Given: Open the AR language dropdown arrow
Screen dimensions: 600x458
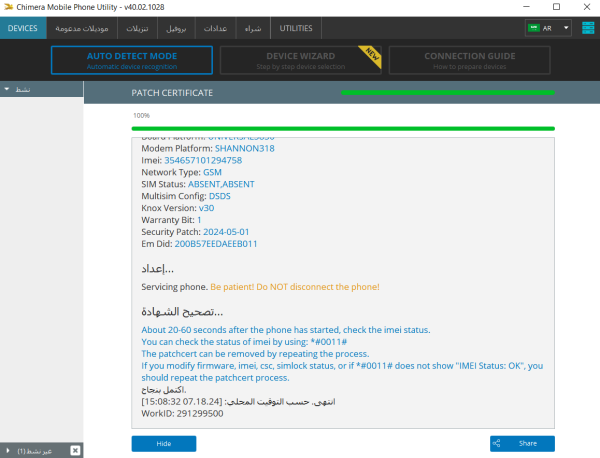Looking at the screenshot, I should [566, 28].
